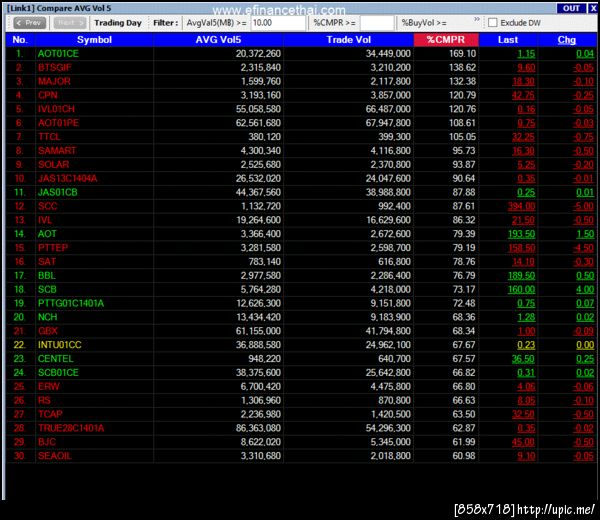Sort by the Trade Vol column header
The width and height of the screenshot is (600, 520).
pyautogui.click(x=349, y=40)
